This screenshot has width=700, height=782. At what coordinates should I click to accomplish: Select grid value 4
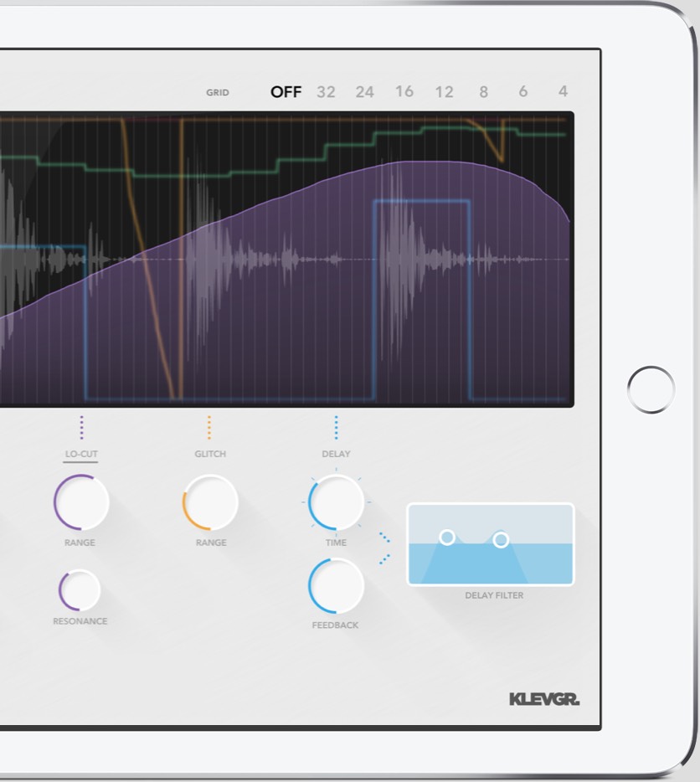point(564,91)
